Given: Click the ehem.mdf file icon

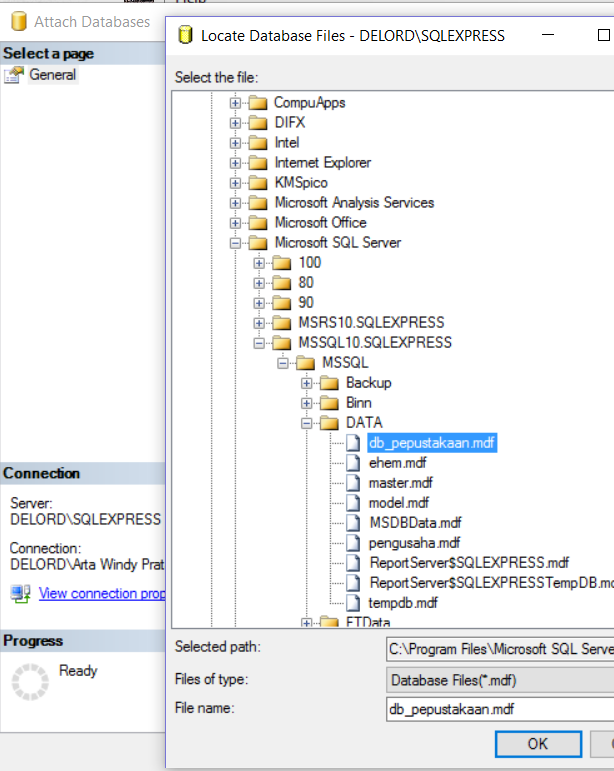Looking at the screenshot, I should pyautogui.click(x=353, y=463).
